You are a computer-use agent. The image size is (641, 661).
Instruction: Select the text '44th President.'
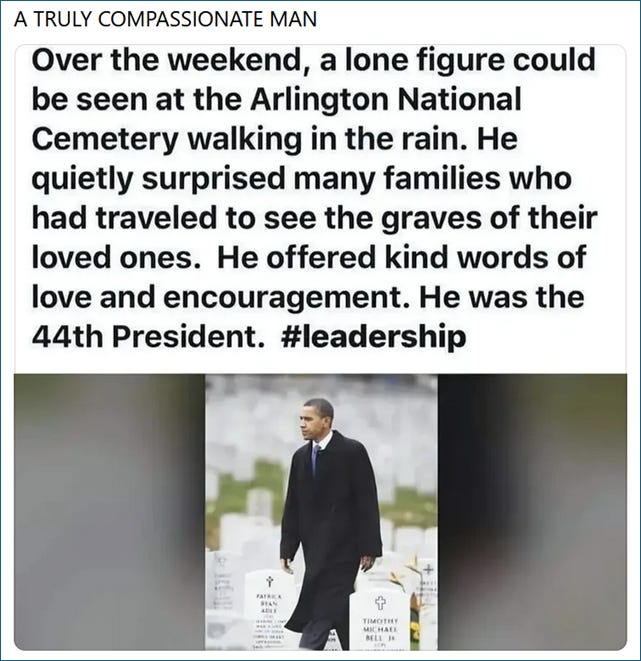coord(150,336)
